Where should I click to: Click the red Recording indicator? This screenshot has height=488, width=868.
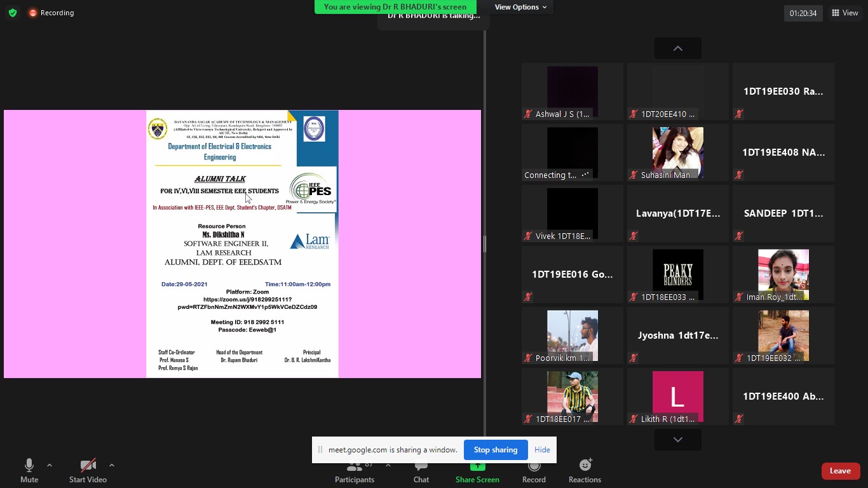[x=51, y=13]
